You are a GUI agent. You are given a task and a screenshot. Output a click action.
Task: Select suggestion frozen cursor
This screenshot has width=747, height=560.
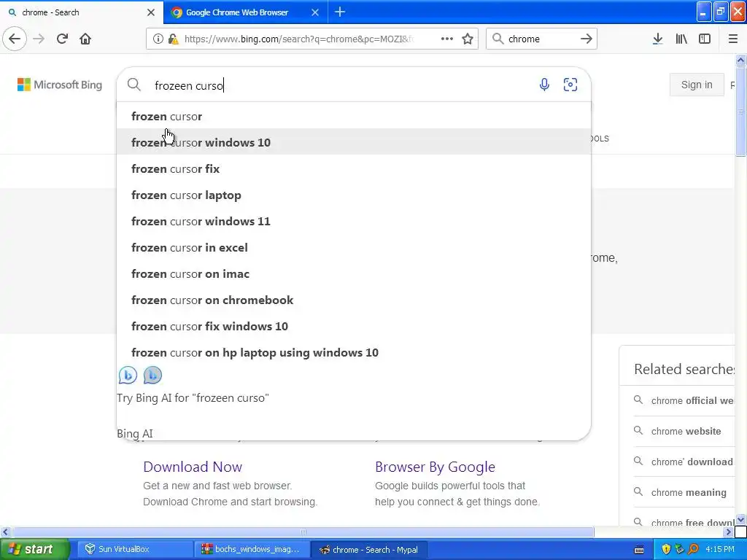click(354, 116)
